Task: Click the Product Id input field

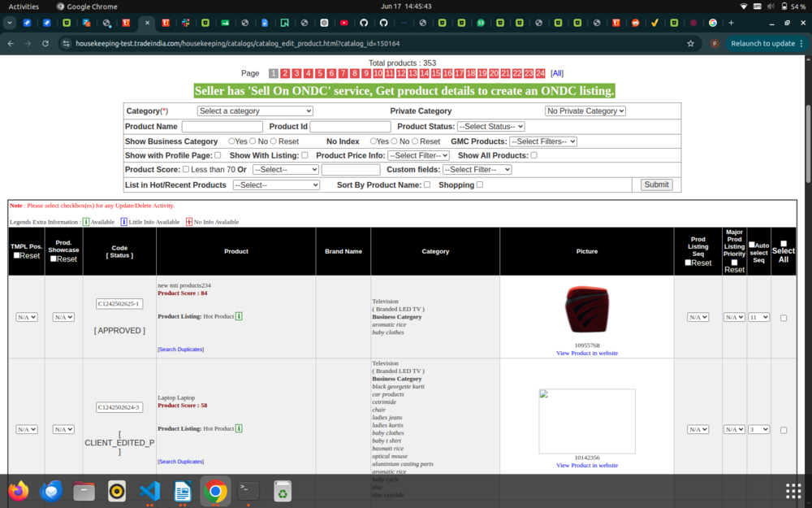Action: pos(350,127)
